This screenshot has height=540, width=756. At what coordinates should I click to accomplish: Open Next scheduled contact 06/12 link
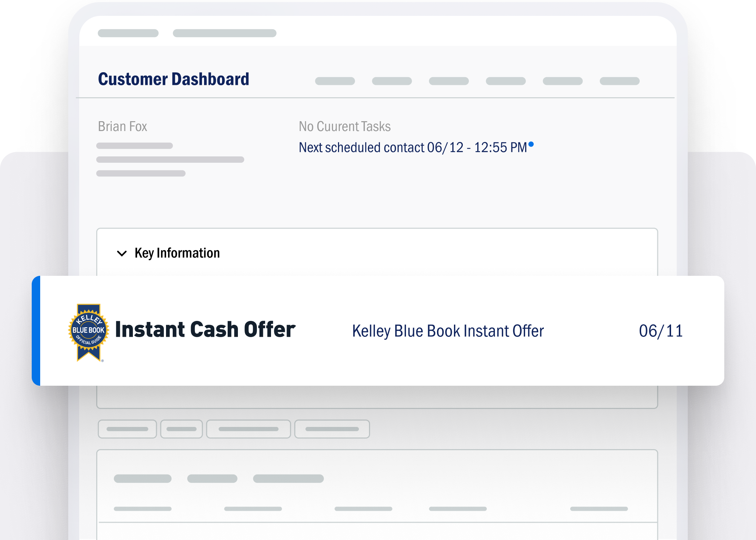(x=413, y=148)
